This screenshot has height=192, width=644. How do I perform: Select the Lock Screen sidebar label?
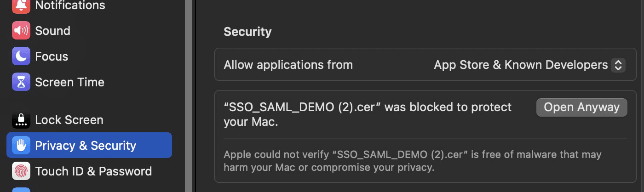click(x=69, y=120)
